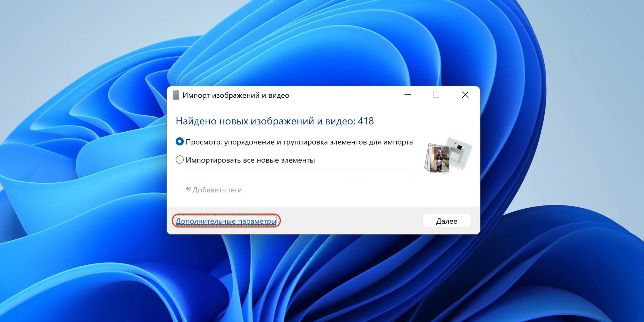The width and height of the screenshot is (644, 322).
Task: Click the green tag icon beside Добавить теги
Action: (188, 190)
